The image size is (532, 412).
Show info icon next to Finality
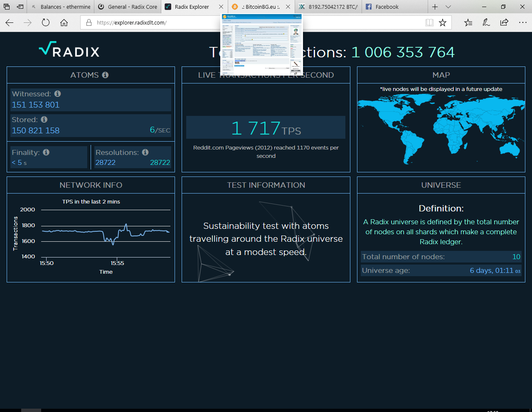(x=46, y=152)
